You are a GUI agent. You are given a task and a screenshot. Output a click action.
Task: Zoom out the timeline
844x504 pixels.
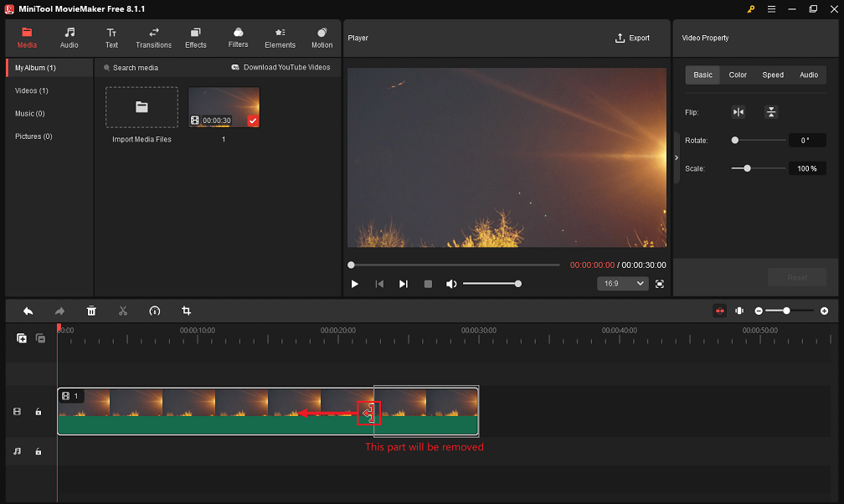pos(759,311)
